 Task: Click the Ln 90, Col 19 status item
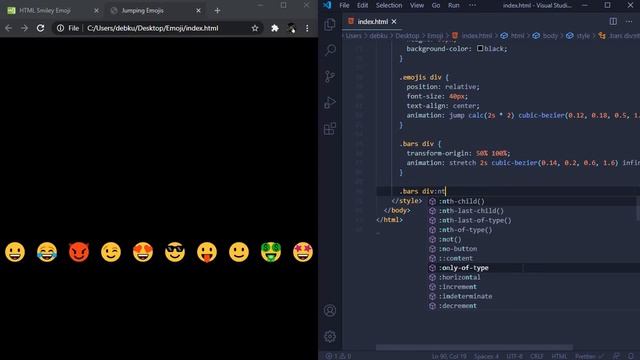(449, 356)
